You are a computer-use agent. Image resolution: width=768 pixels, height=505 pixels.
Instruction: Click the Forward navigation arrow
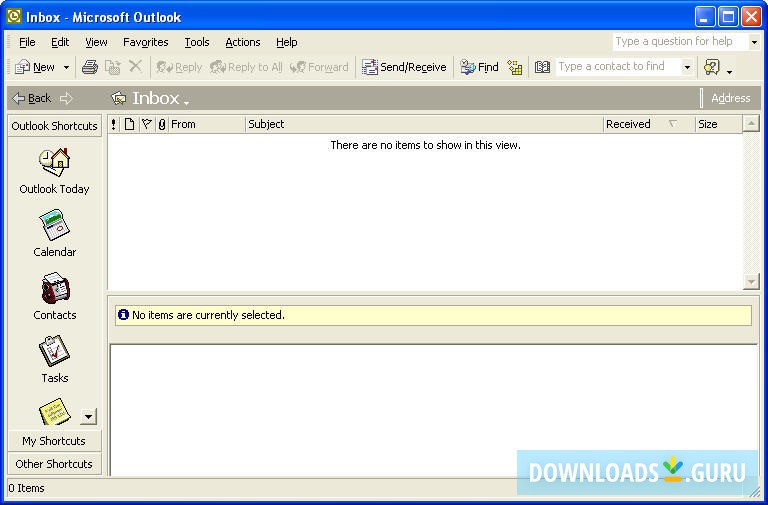click(66, 98)
